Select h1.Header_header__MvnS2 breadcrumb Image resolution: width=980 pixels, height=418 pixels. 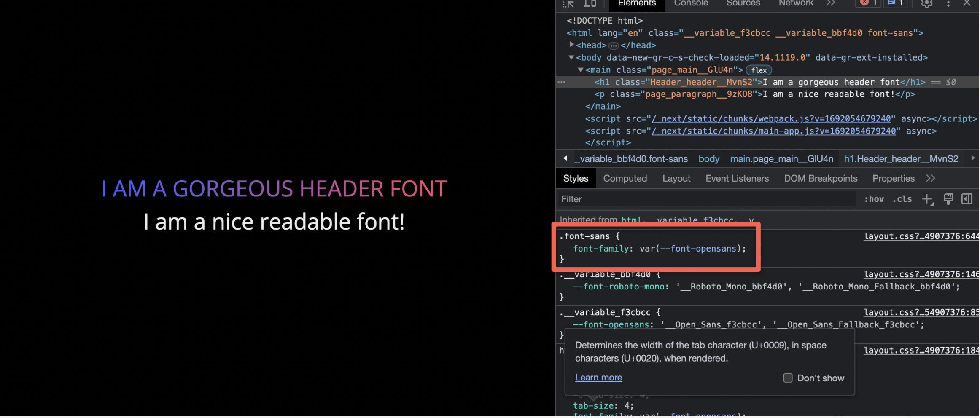pyautogui.click(x=901, y=159)
